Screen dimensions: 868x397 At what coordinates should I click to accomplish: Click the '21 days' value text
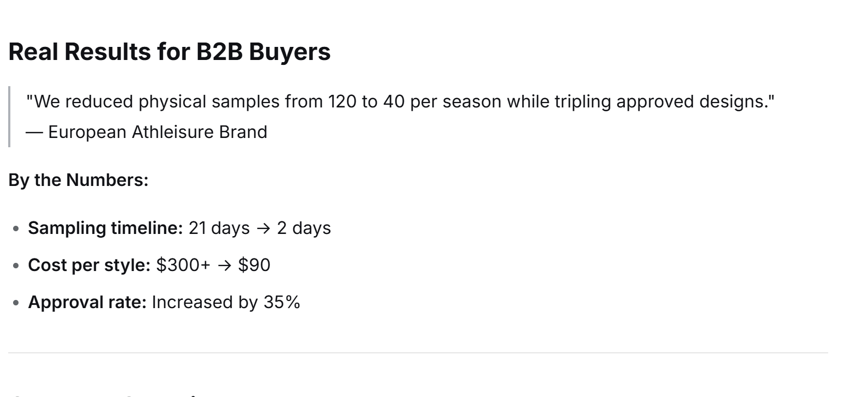(x=219, y=228)
